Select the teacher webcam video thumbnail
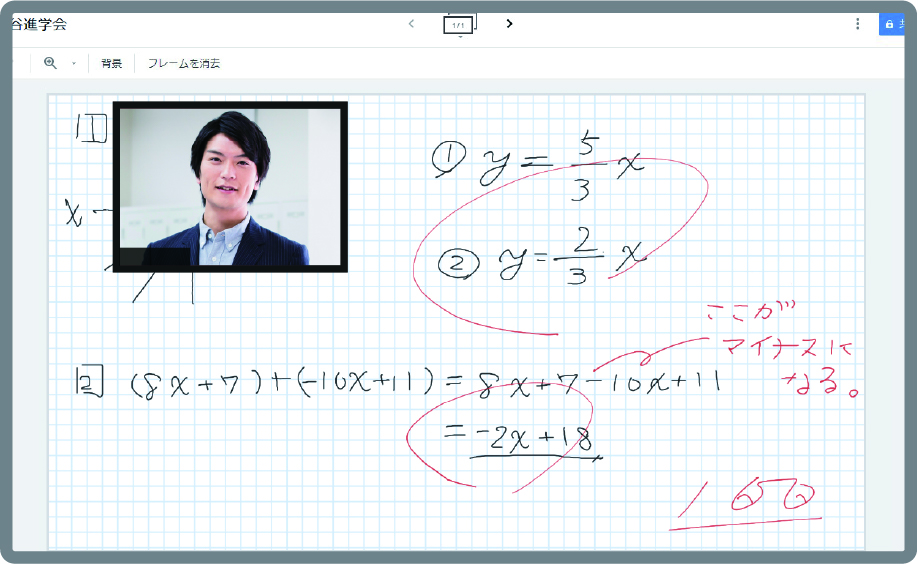 tap(230, 187)
